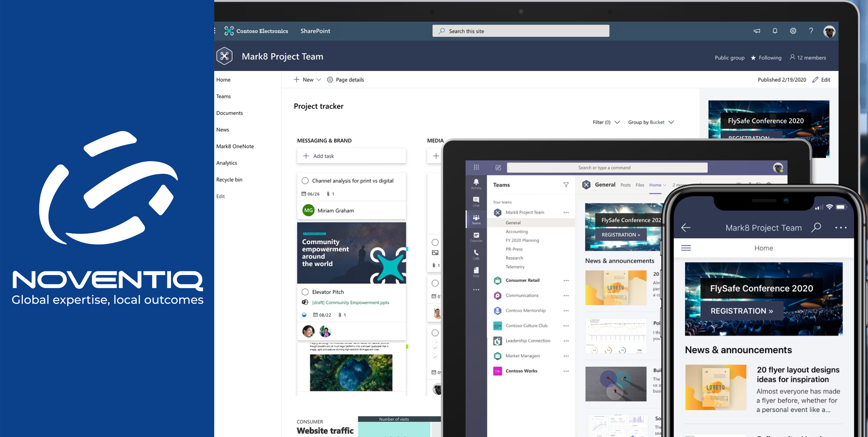Click the Teams search or command box

pos(607,168)
